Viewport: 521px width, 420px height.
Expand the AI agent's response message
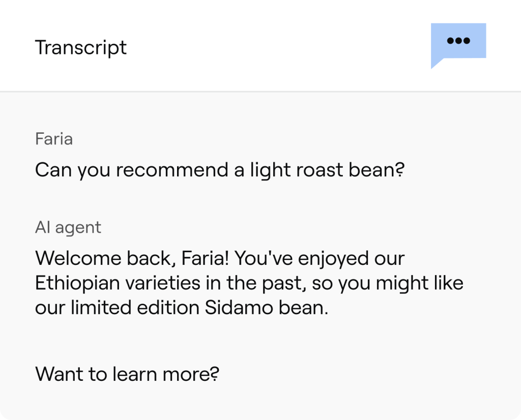point(249,283)
